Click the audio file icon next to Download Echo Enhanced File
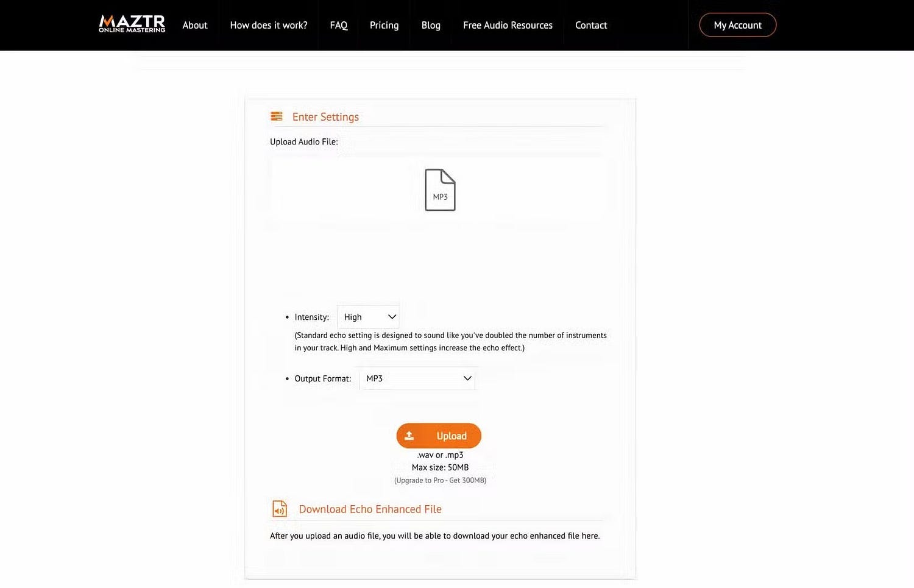This screenshot has width=914, height=588. click(279, 508)
